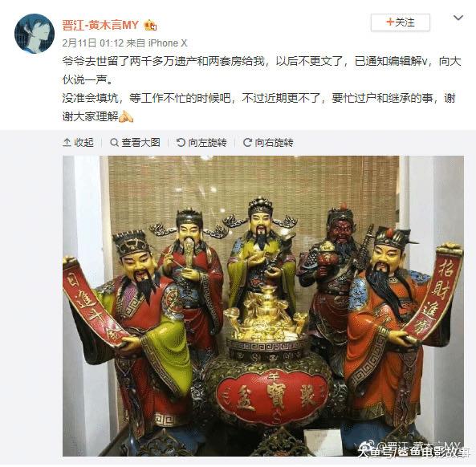Open the 2月11日 01:12 timestamp link
The height and width of the screenshot is (467, 476).
pyautogui.click(x=92, y=43)
